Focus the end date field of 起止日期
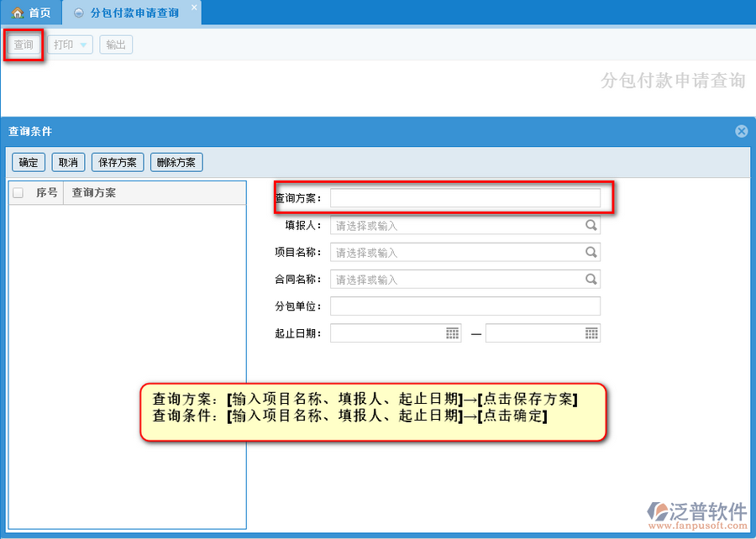 [543, 333]
